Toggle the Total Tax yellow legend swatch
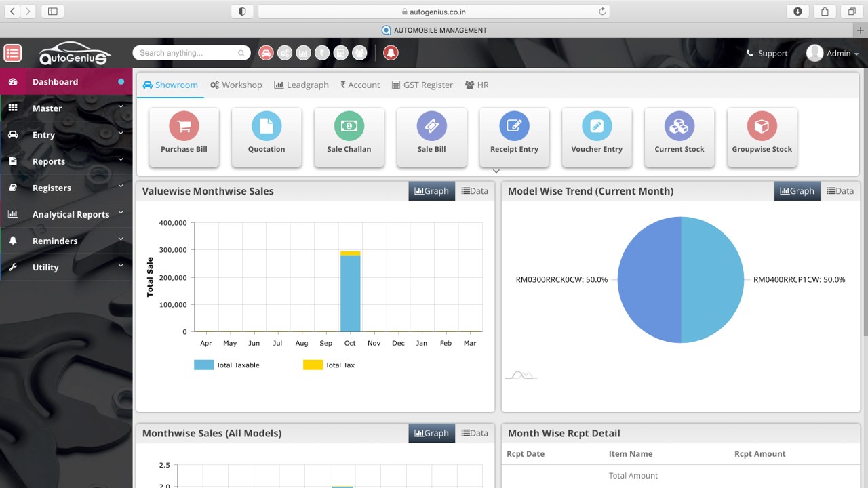868x488 pixels. (313, 365)
